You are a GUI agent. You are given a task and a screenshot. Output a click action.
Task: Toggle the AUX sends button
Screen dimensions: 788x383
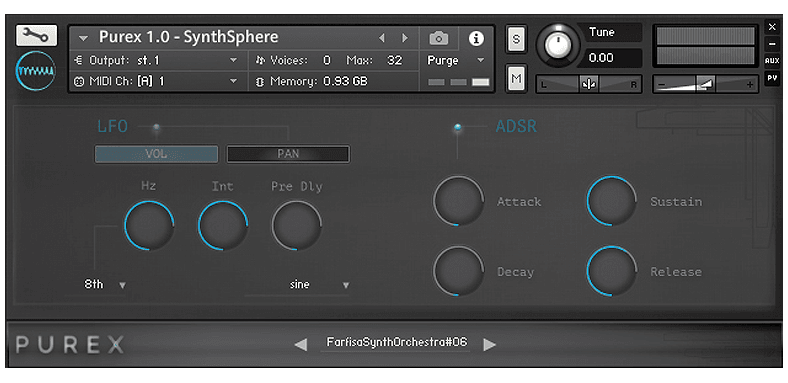tap(772, 61)
